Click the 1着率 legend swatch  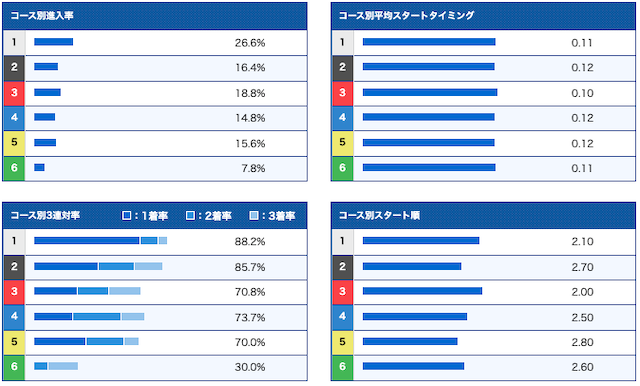[127, 215]
